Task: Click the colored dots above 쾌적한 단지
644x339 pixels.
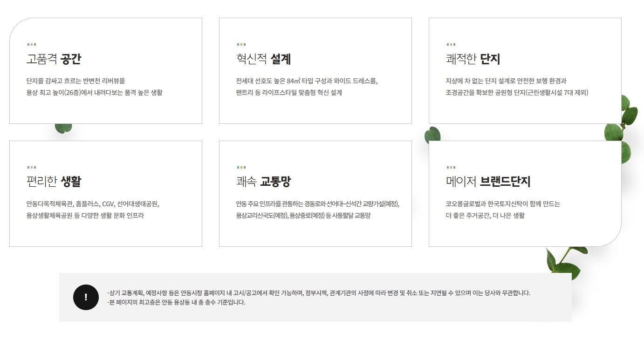Action: click(451, 45)
